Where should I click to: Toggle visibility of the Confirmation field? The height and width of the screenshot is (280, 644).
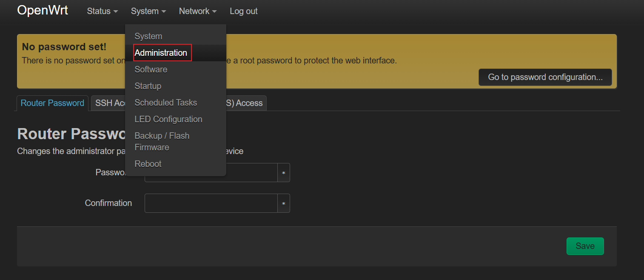click(x=284, y=203)
